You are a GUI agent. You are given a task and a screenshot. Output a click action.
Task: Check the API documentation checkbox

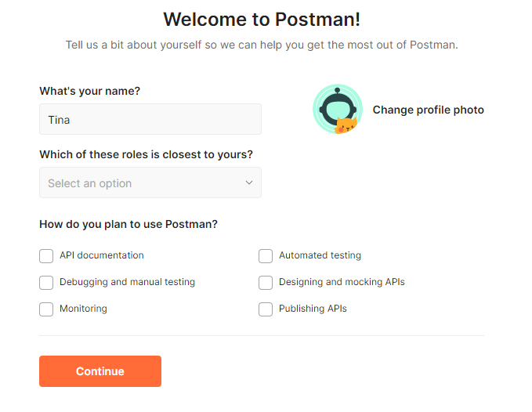[46, 256]
